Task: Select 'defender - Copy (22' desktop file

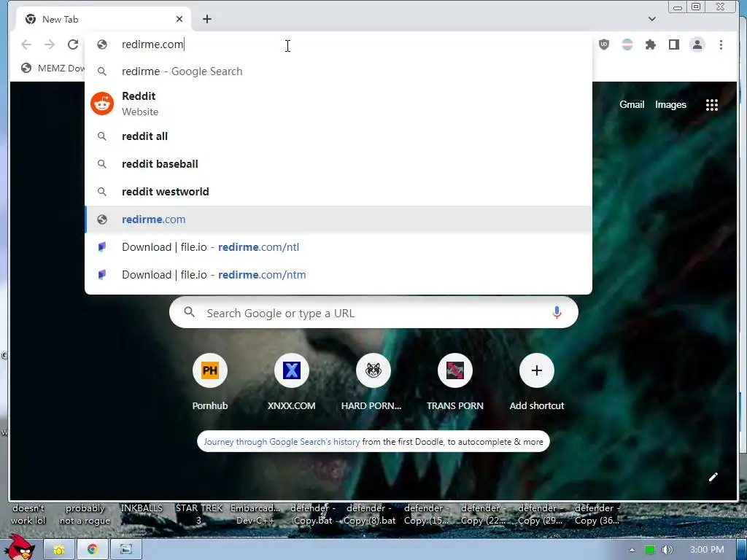Action: tap(483, 514)
